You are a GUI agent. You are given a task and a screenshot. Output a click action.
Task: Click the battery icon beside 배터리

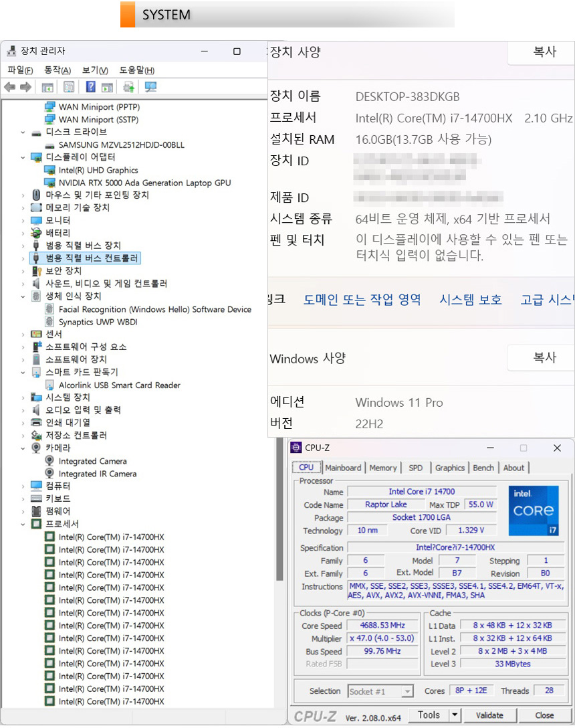tap(36, 233)
